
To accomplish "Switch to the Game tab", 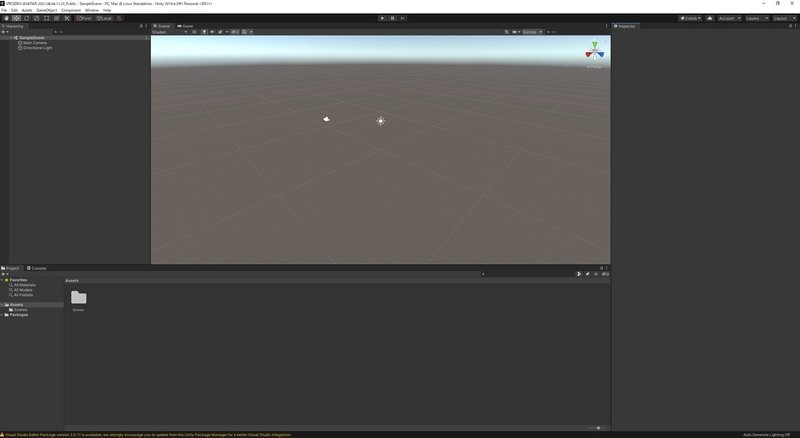I will coord(185,26).
